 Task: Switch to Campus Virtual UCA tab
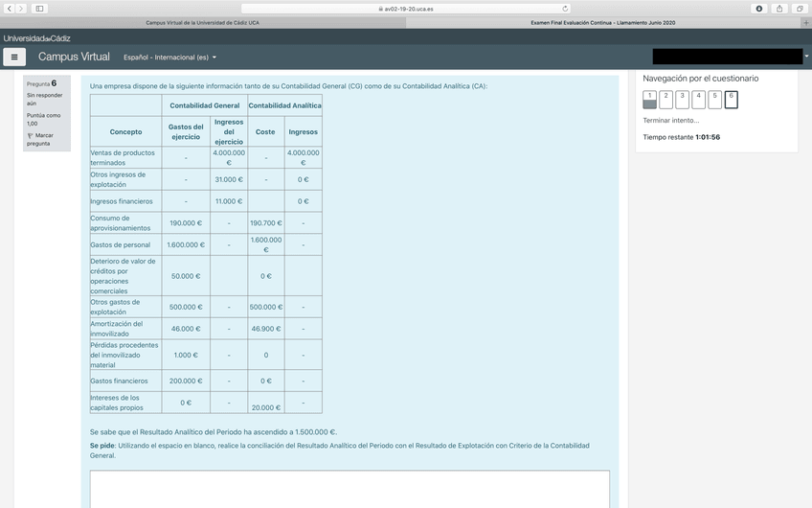pos(202,22)
